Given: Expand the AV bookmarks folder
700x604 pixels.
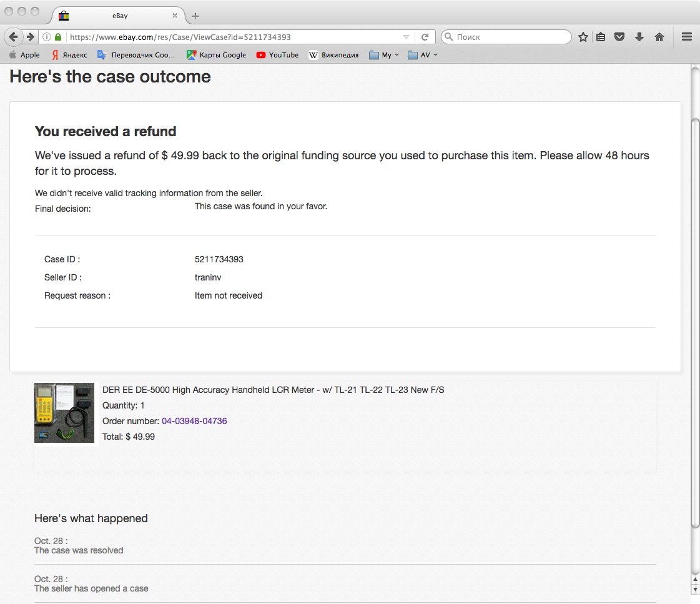Looking at the screenshot, I should pyautogui.click(x=422, y=55).
